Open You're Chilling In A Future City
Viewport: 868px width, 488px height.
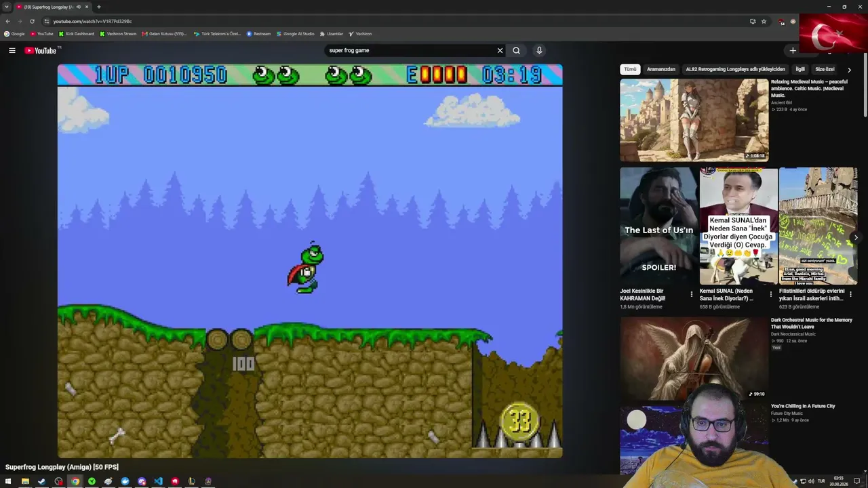[803, 406]
